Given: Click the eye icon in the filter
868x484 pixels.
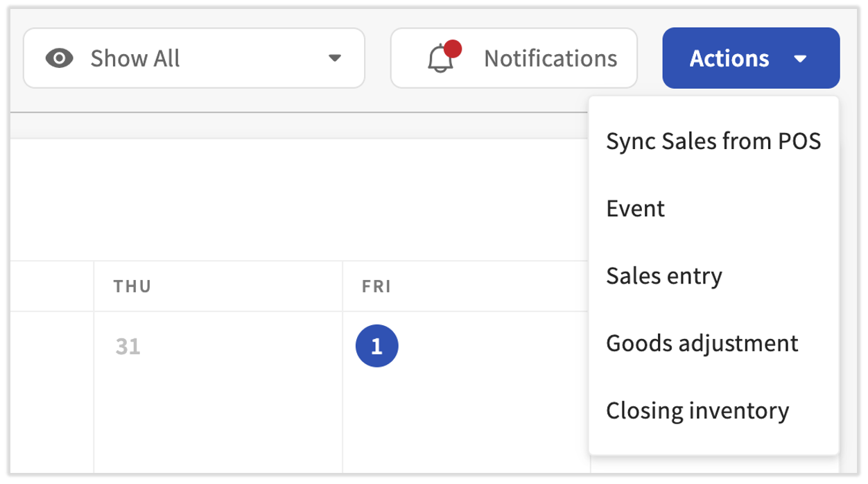Looking at the screenshot, I should click(60, 58).
